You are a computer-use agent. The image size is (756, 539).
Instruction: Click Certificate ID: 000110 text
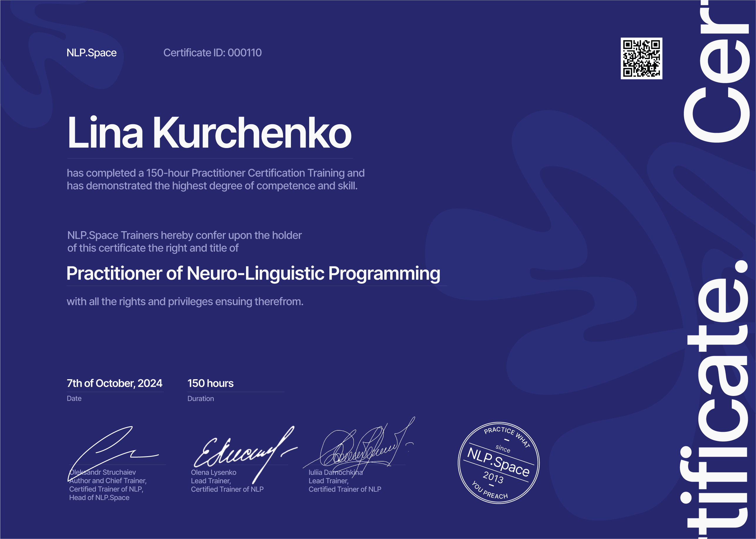click(x=212, y=53)
